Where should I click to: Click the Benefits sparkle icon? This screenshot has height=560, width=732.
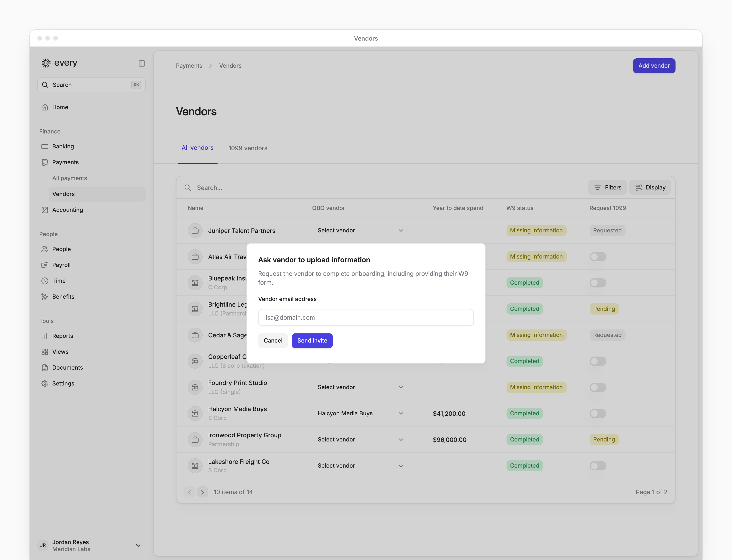45,297
